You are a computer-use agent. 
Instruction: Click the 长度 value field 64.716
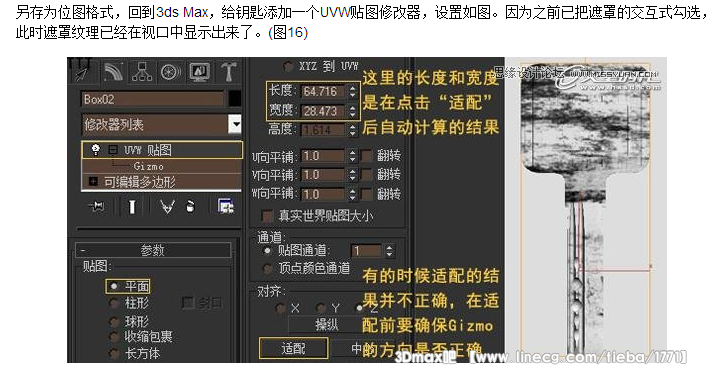(x=323, y=91)
